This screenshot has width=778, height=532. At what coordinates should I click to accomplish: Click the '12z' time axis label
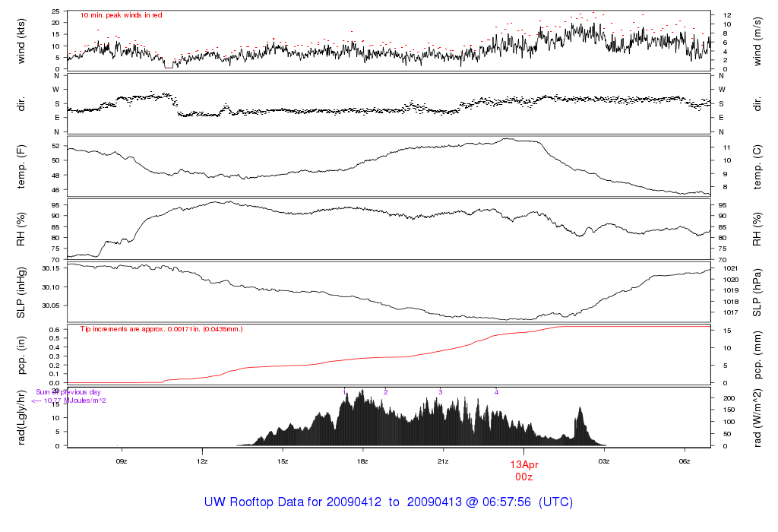coord(202,461)
